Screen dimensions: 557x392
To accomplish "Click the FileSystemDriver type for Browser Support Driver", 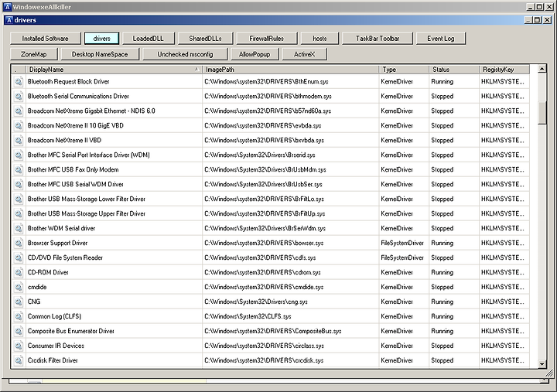I will (402, 243).
